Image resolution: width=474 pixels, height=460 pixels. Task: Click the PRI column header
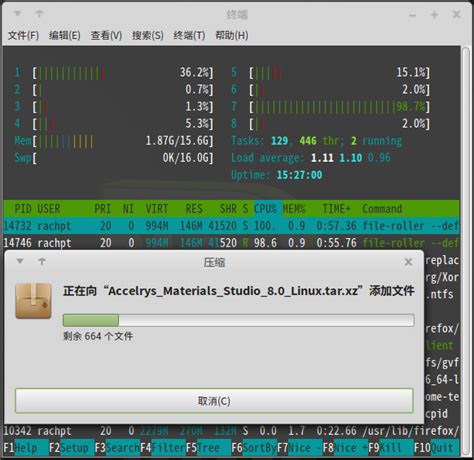coord(102,209)
